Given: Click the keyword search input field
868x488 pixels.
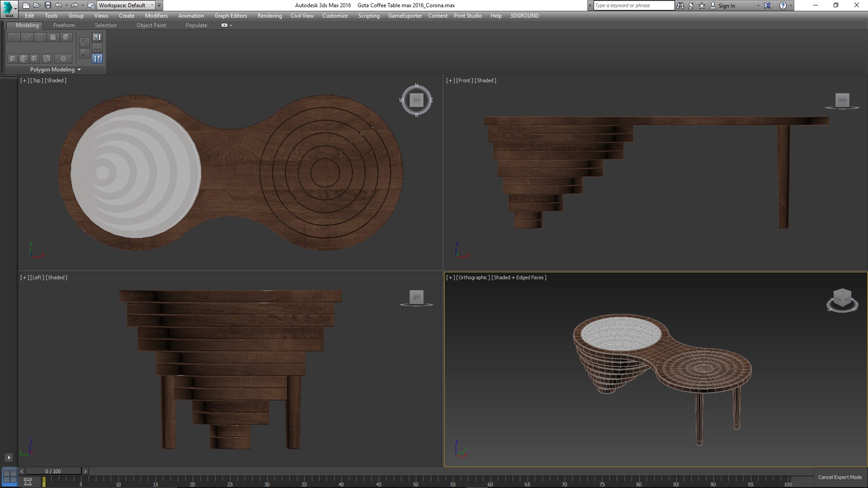Looking at the screenshot, I should 634,5.
